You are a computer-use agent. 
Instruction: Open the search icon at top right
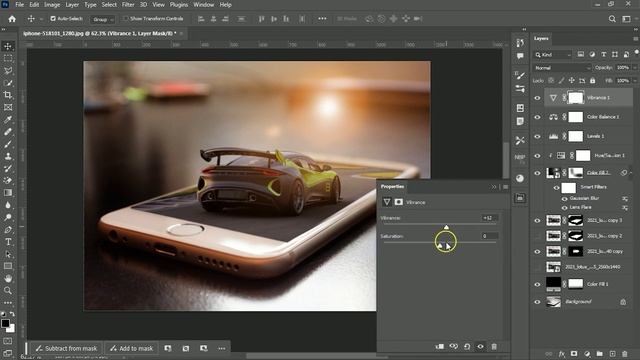pos(612,19)
